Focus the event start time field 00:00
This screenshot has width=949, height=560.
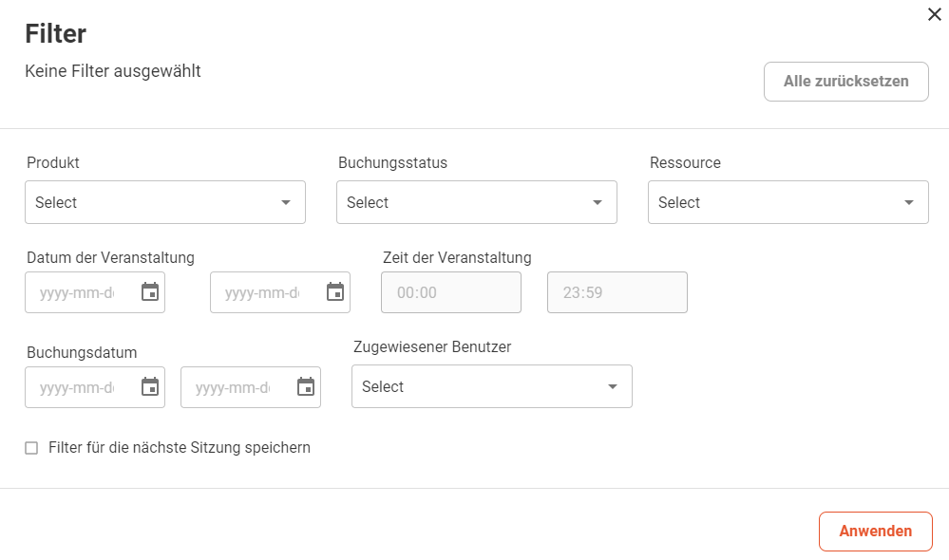tap(451, 292)
